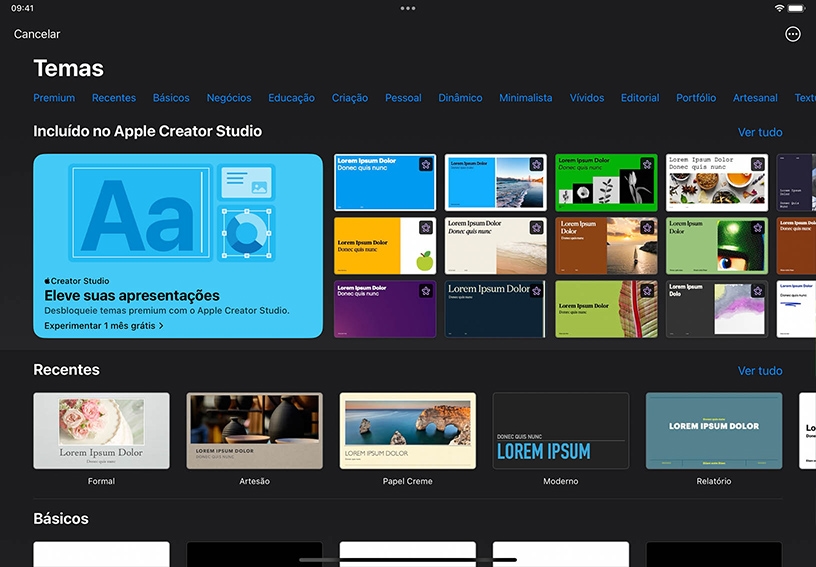Open Ver tudo for Apple Creator Studio
This screenshot has height=567, width=816.
(x=760, y=132)
